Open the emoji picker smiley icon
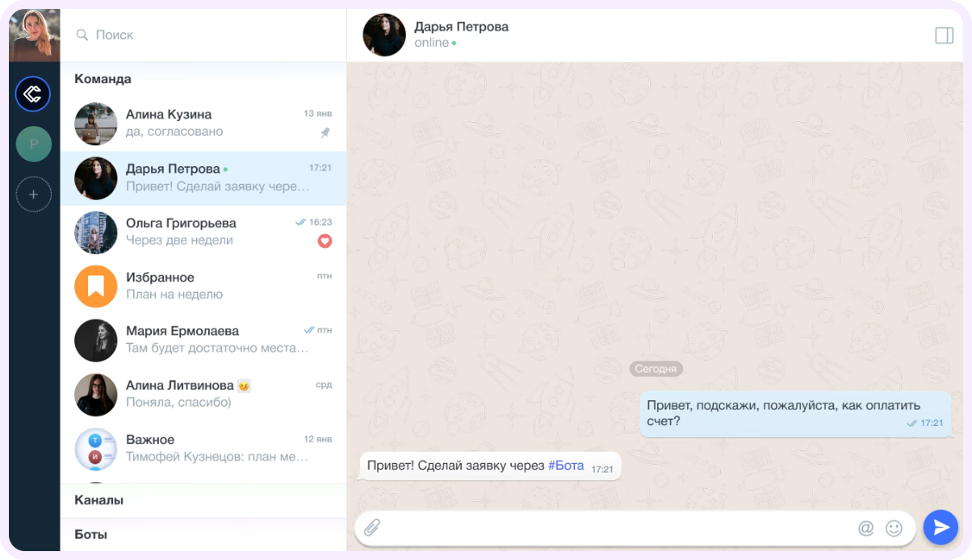 tap(894, 528)
